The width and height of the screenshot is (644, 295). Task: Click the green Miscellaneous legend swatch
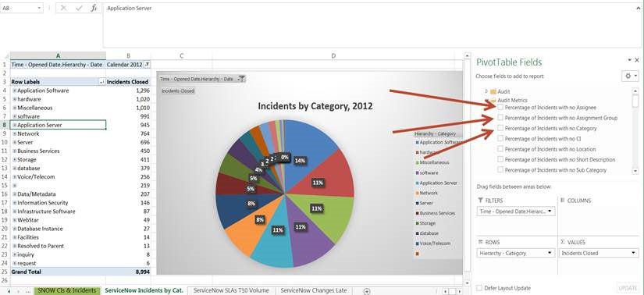418,162
